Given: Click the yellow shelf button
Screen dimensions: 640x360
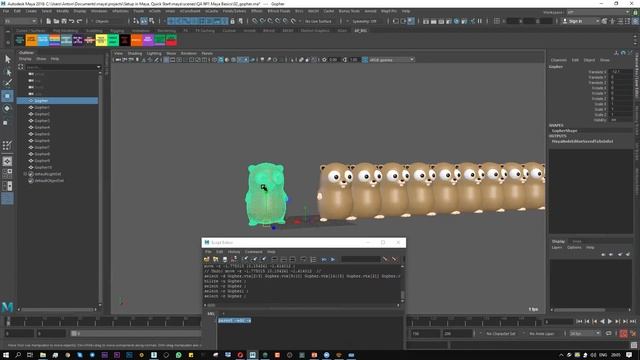Looking at the screenshot, I should 101,40.
